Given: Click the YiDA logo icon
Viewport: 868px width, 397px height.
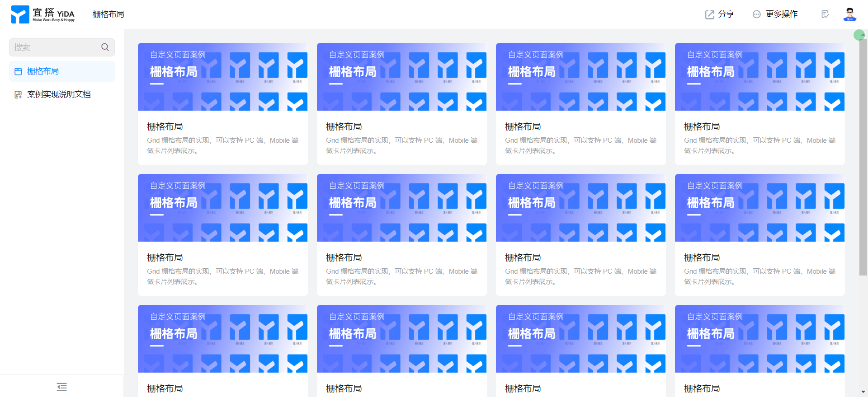Looking at the screenshot, I should tap(20, 14).
